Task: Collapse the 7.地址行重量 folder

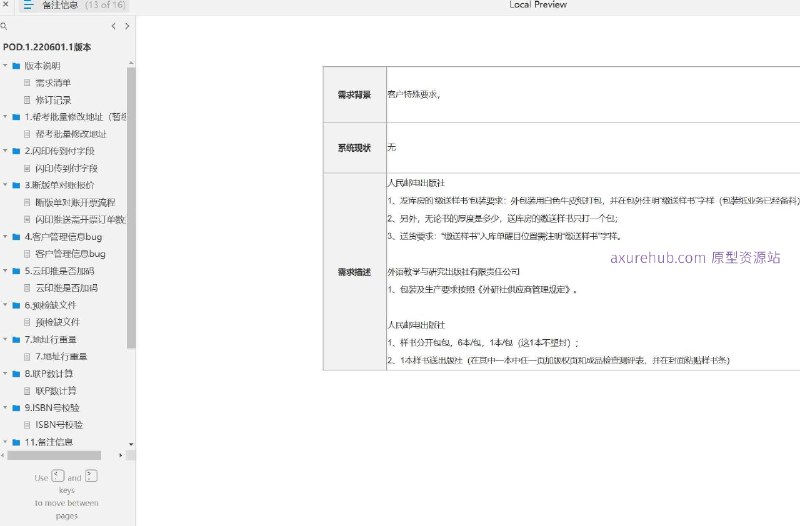Action: (5, 339)
